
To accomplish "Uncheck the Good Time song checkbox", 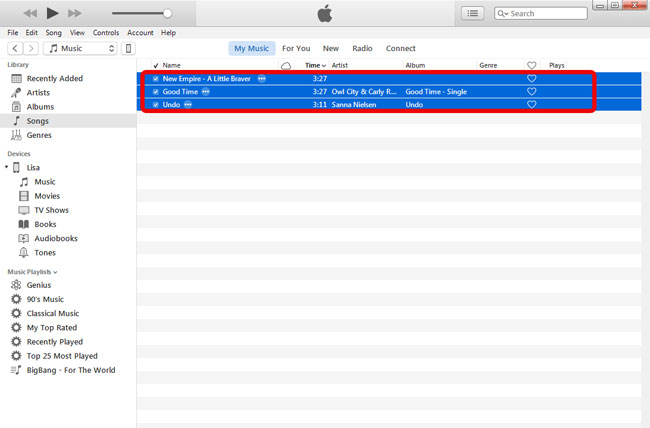I will point(156,92).
